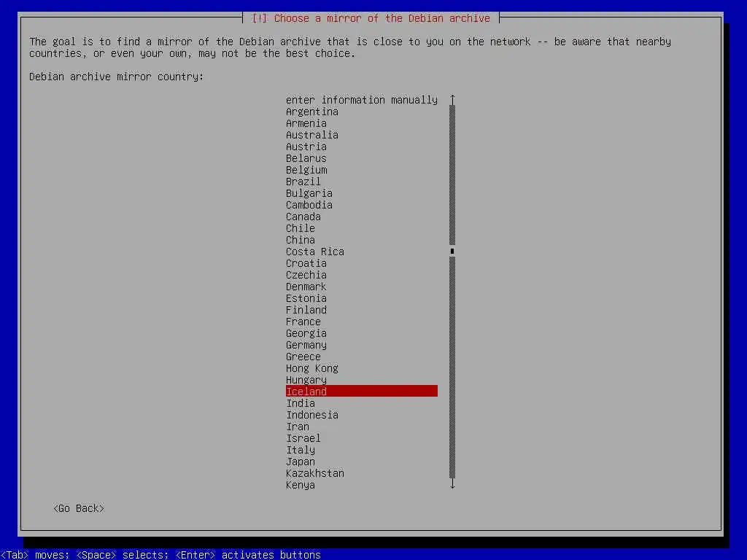747x560 pixels.
Task: Click the scrollbar up arrow
Action: [x=452, y=99]
